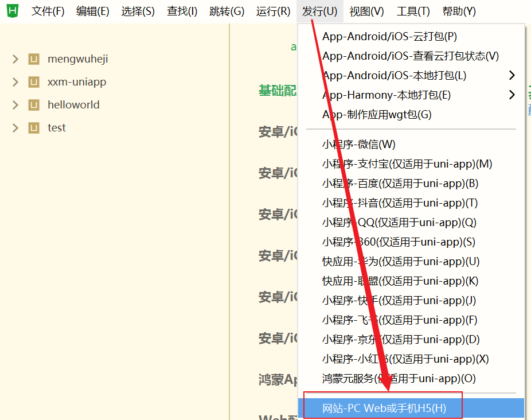Choose 快应用-联盟 menu item
This screenshot has height=420, width=531.
(411, 281)
